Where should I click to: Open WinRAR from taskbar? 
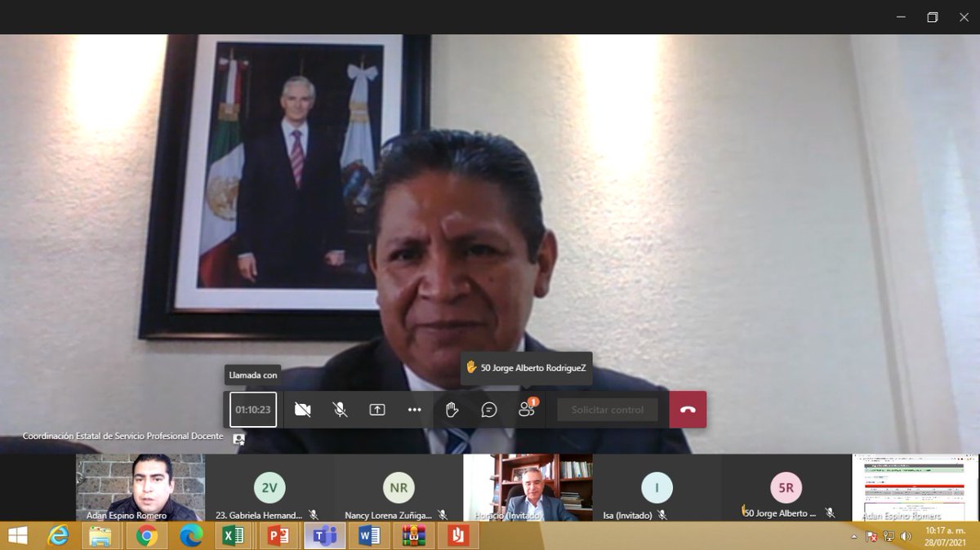(413, 535)
